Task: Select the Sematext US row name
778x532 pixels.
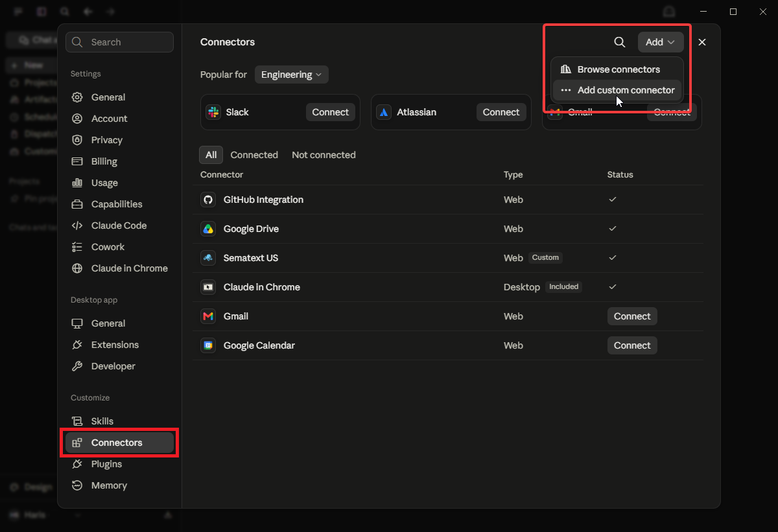Action: [251, 258]
